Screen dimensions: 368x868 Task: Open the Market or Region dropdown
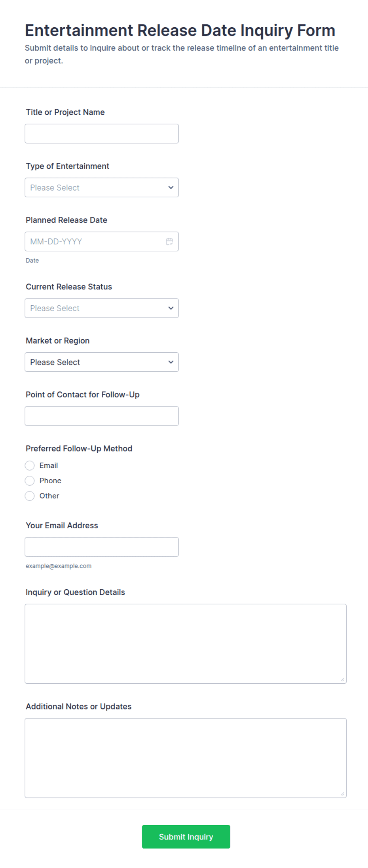102,362
